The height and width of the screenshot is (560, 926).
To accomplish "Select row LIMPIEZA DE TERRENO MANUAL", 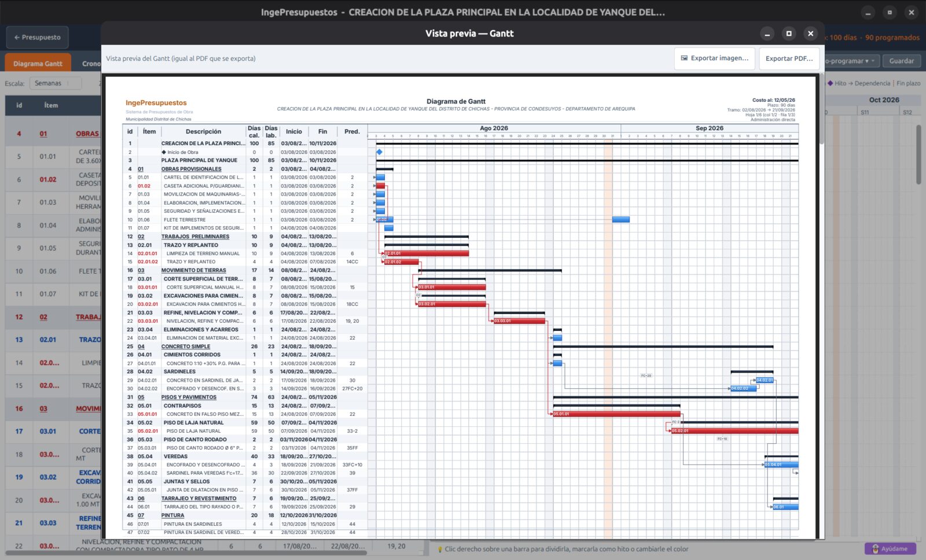I will pos(245,253).
